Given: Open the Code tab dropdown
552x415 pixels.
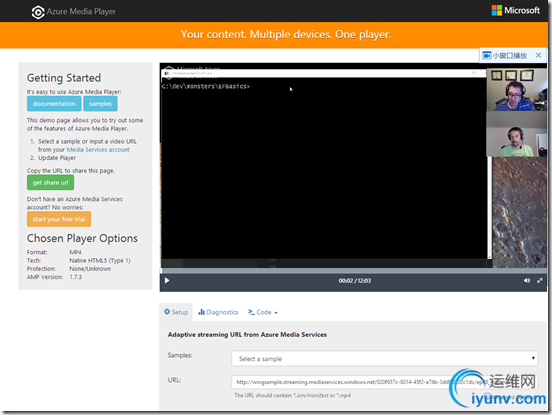Looking at the screenshot, I should 263,312.
